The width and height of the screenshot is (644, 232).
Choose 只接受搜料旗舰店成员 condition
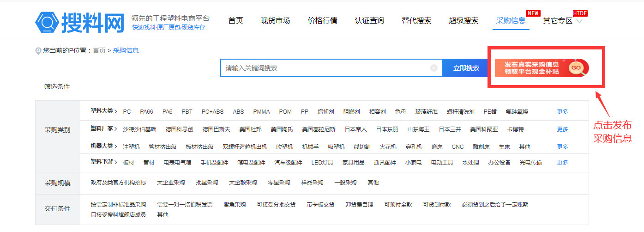tap(118, 214)
